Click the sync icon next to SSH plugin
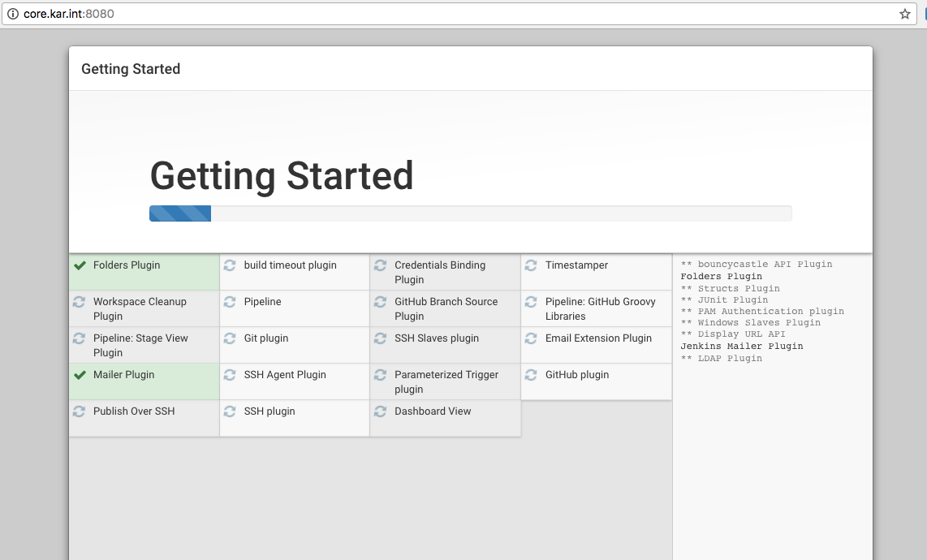This screenshot has width=927, height=560. [230, 411]
